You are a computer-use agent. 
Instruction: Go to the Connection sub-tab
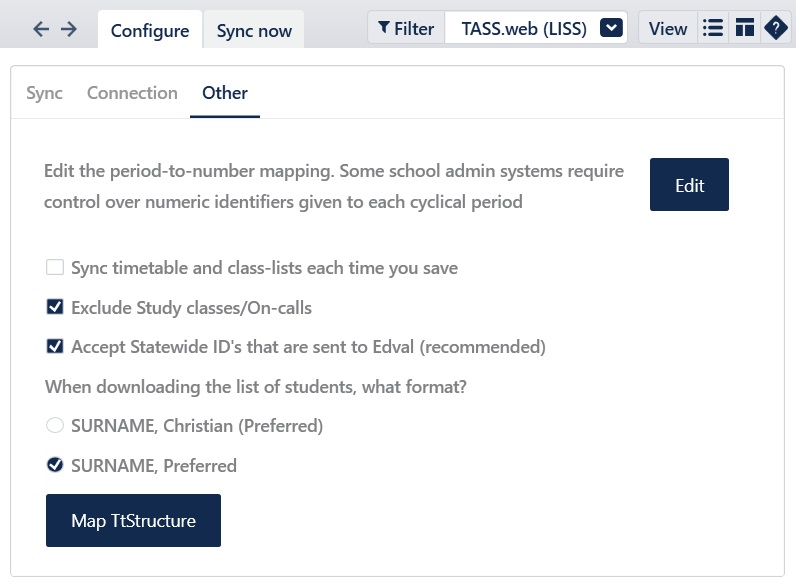click(x=132, y=93)
